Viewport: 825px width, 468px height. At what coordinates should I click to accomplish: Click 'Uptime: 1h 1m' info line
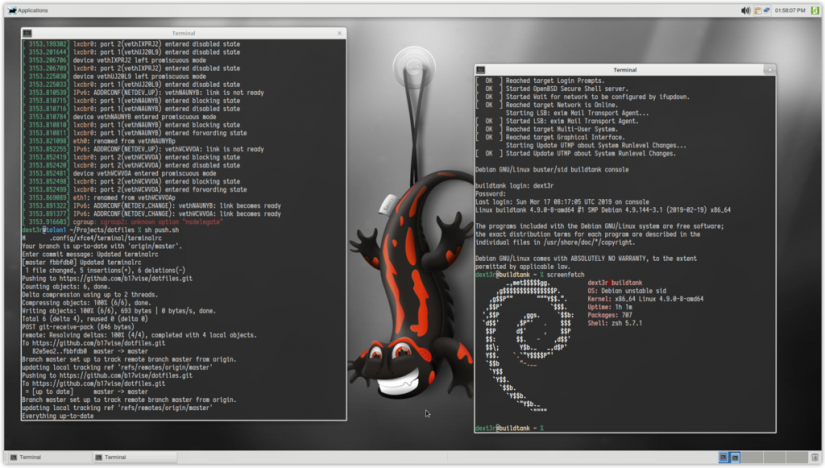coord(610,307)
